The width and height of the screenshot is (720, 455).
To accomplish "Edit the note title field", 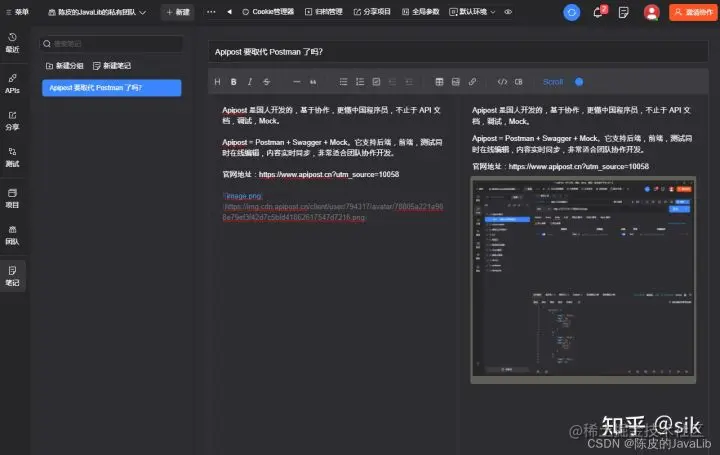I will pos(458,52).
